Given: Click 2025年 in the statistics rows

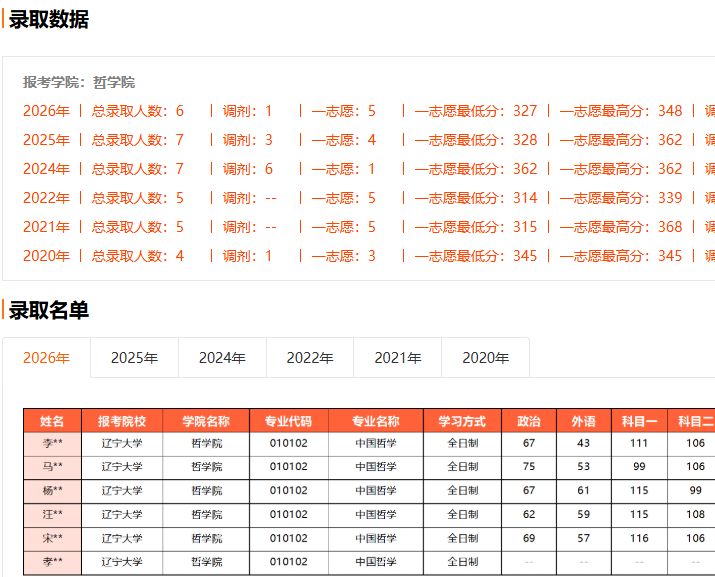Looking at the screenshot, I should (x=47, y=140).
